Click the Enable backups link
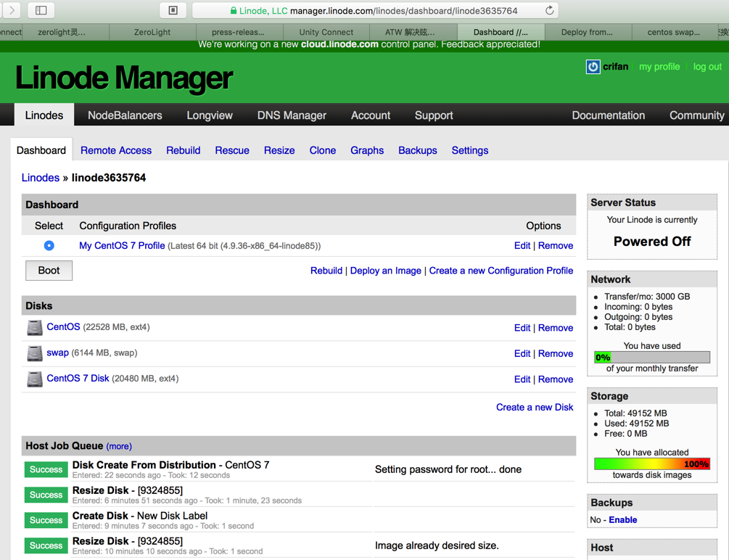This screenshot has height=560, width=729. pyautogui.click(x=623, y=519)
